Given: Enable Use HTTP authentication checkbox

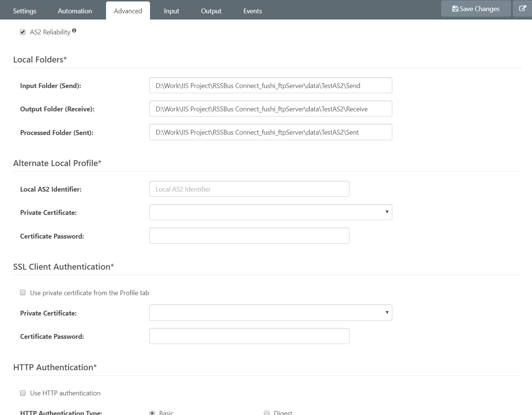Looking at the screenshot, I should (x=23, y=393).
